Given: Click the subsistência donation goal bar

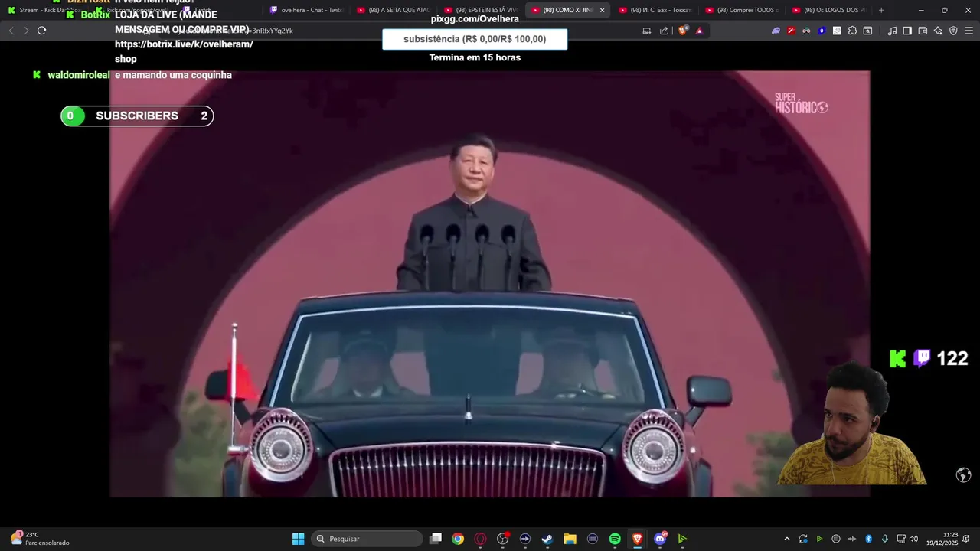Looking at the screenshot, I should coord(475,39).
